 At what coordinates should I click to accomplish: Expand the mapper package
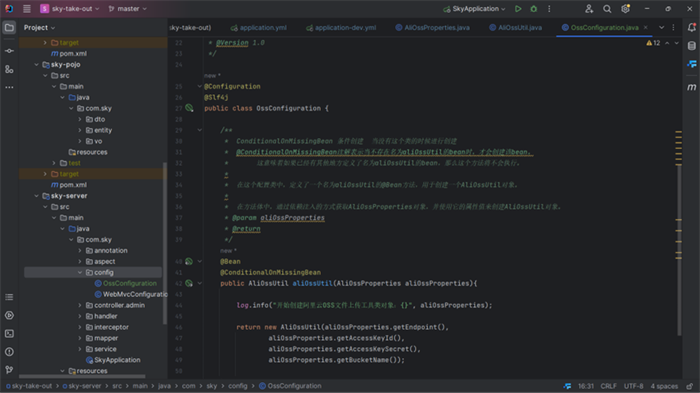80,338
